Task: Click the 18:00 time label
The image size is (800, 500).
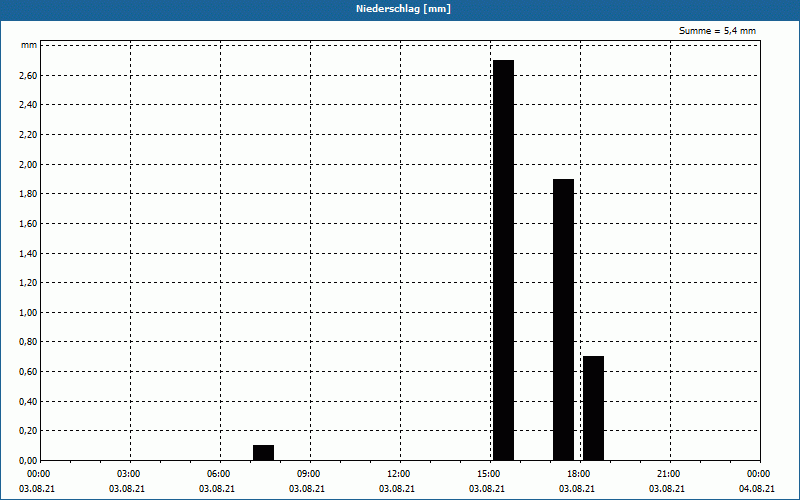Action: (579, 474)
